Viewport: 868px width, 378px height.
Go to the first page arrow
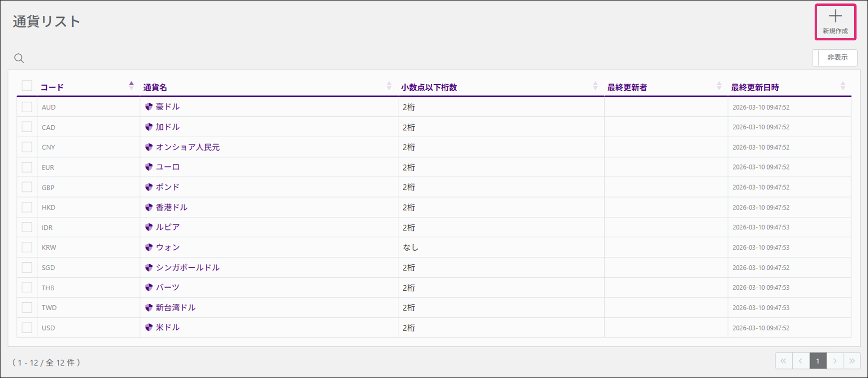tap(784, 361)
